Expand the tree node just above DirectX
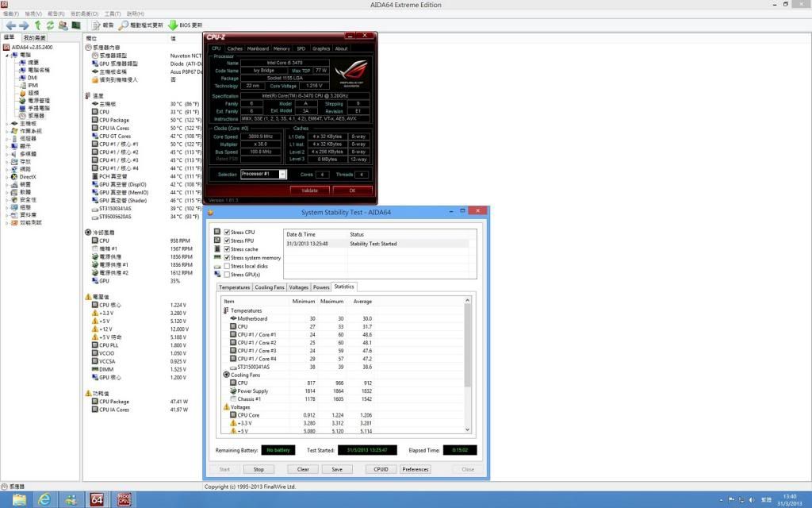Viewport: 812px width, 508px height. 6,169
